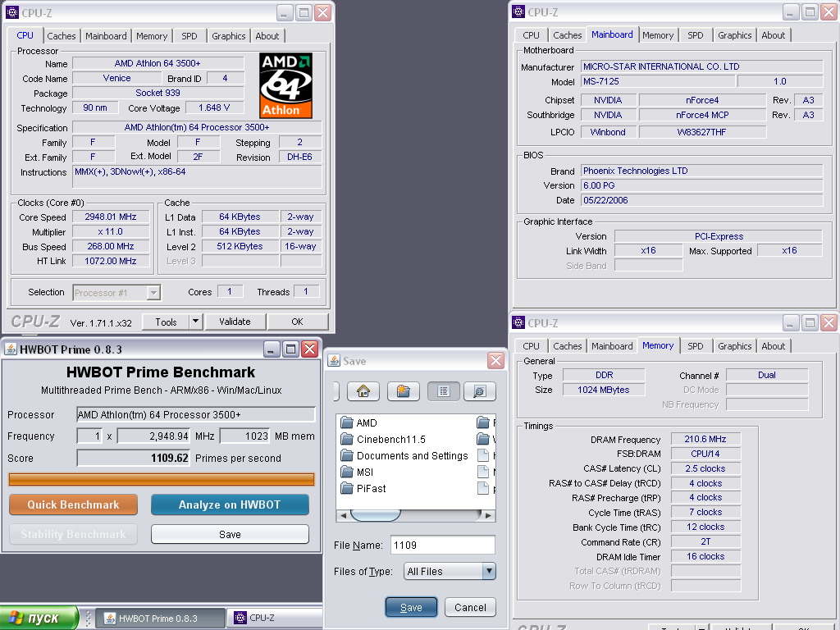Screen dimensions: 840x630
Task: Open Graphics tab in Memory window
Action: [734, 346]
